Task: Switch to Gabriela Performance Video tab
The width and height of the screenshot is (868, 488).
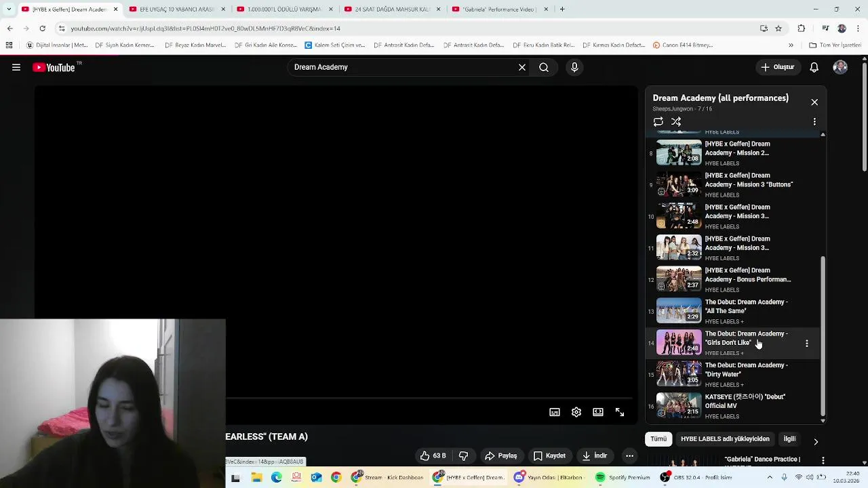Action: click(499, 9)
